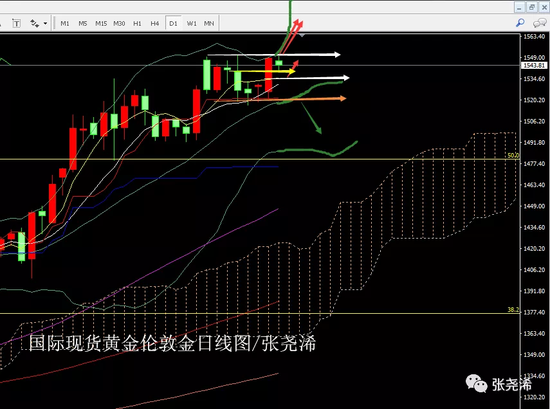Screen dimensions: 550x409
Task: Set chart period to H1
Action: tap(137, 24)
